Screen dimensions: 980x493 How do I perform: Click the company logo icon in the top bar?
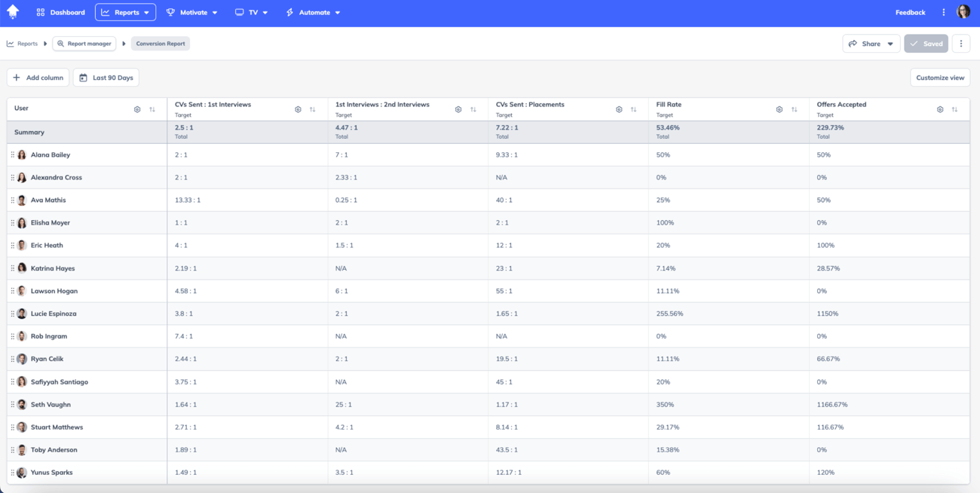12,11
